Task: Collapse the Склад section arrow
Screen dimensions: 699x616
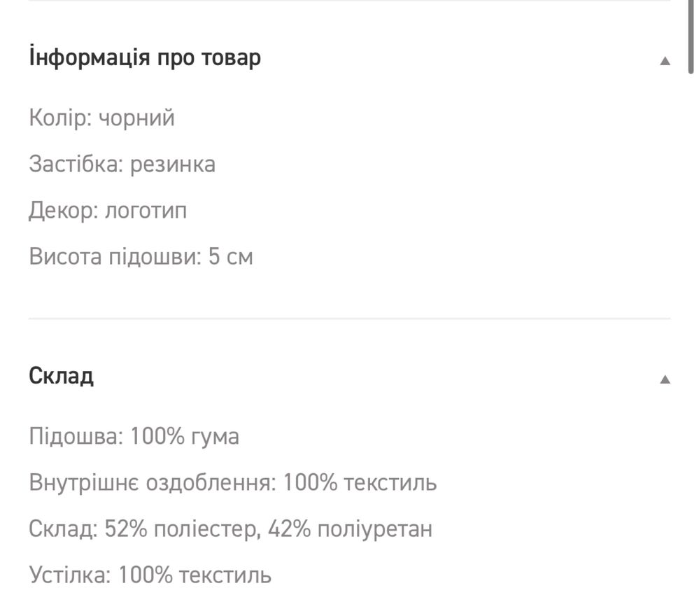Action: tap(665, 379)
